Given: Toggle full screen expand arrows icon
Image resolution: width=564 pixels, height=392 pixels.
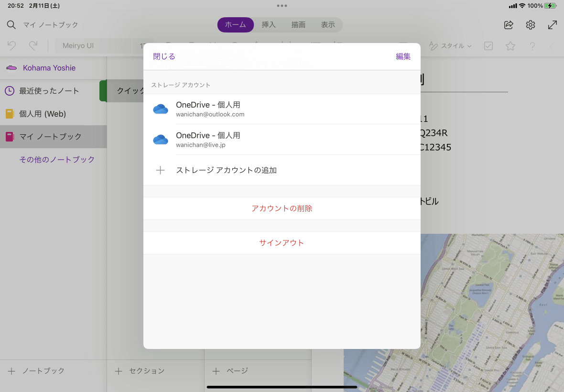Looking at the screenshot, I should pyautogui.click(x=553, y=25).
